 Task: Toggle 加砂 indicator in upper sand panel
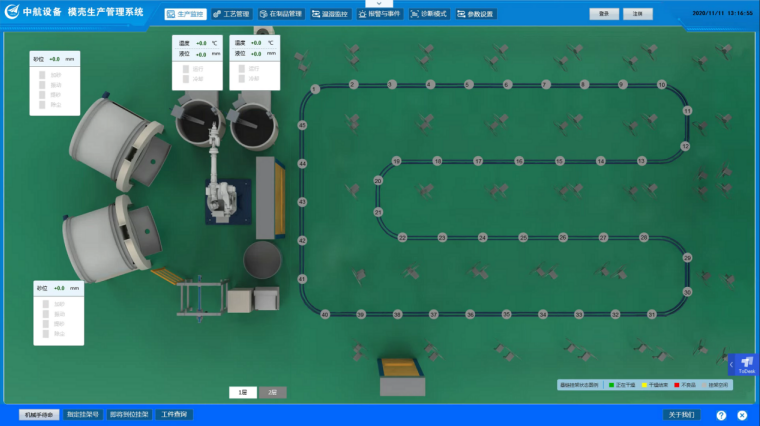(42, 75)
